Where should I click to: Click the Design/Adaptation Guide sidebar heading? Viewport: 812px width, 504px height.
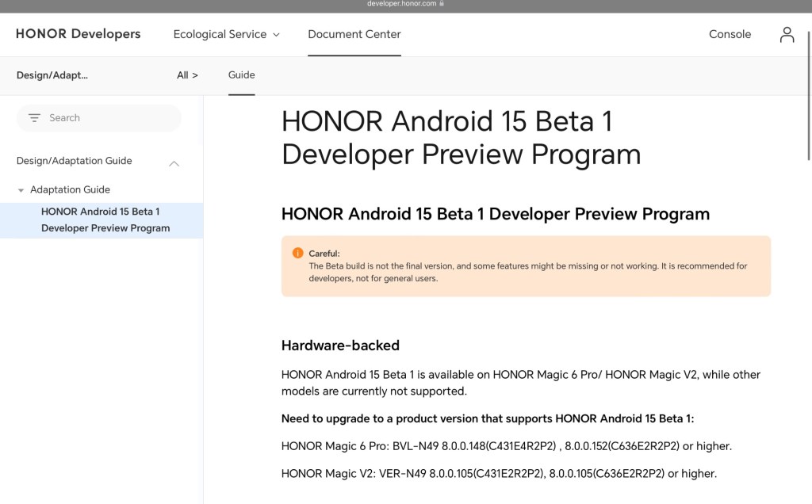[75, 161]
